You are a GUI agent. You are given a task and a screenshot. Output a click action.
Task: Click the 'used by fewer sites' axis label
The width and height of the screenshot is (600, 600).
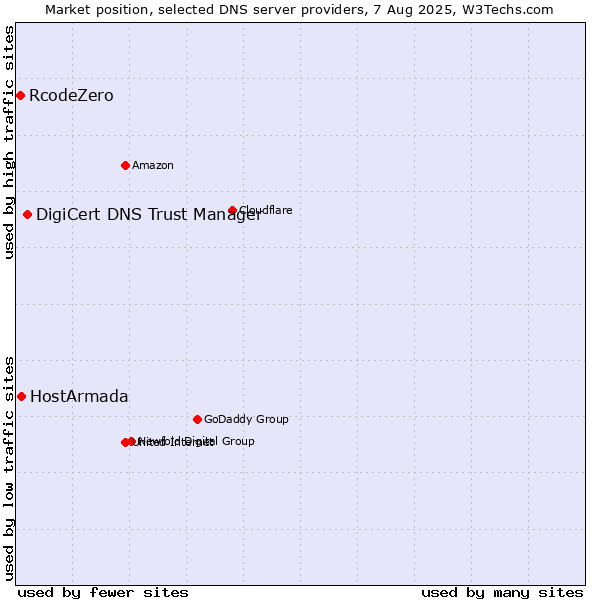pyautogui.click(x=103, y=593)
